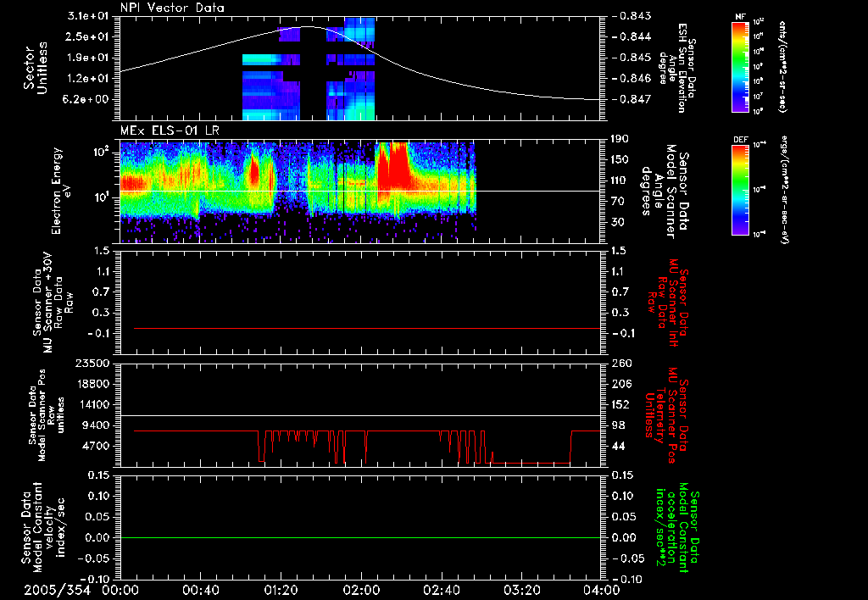Click the '2005/354' date label
Image resolution: width=868 pixels, height=600 pixels.
(x=57, y=590)
